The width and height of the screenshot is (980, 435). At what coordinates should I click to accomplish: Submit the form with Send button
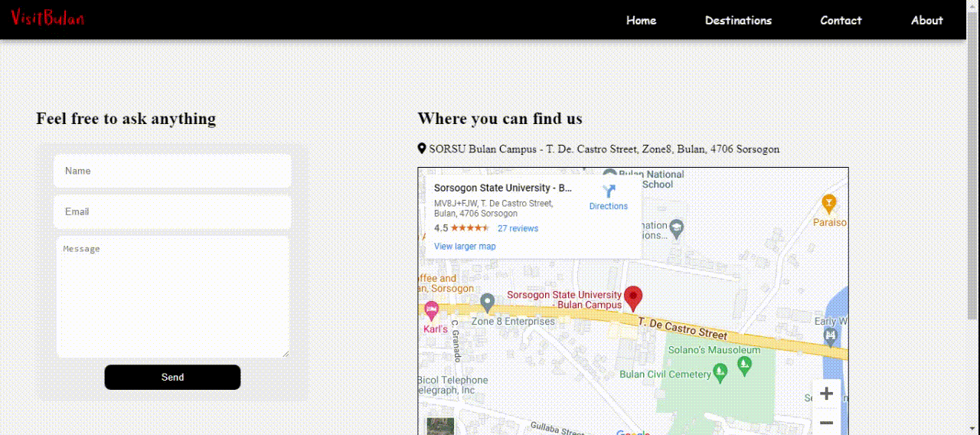pos(172,377)
